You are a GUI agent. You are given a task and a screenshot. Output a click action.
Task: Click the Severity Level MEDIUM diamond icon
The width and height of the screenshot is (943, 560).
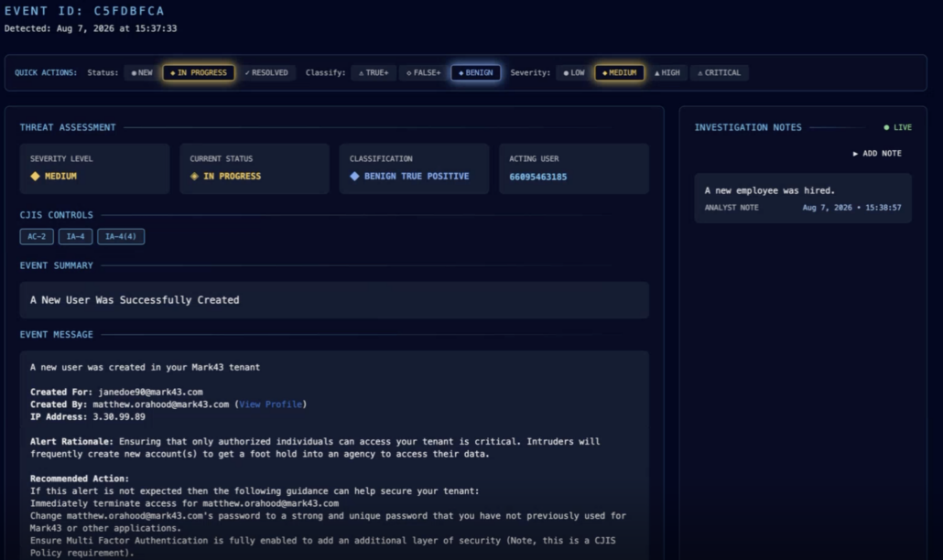point(35,176)
